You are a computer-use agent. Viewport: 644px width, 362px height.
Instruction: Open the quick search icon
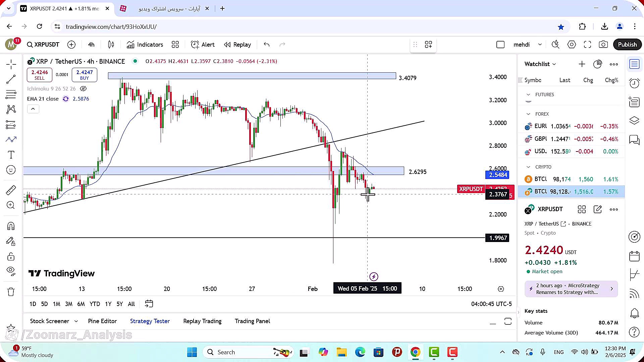tap(555, 45)
